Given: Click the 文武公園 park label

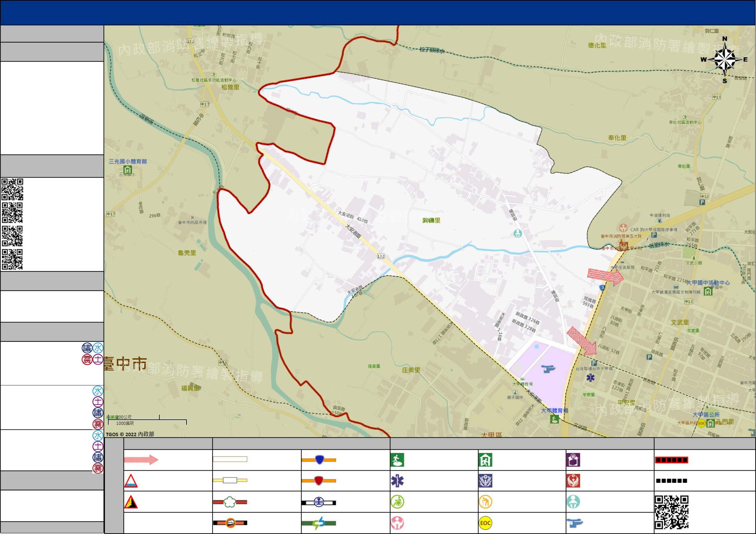Looking at the screenshot, I should pyautogui.click(x=694, y=263).
